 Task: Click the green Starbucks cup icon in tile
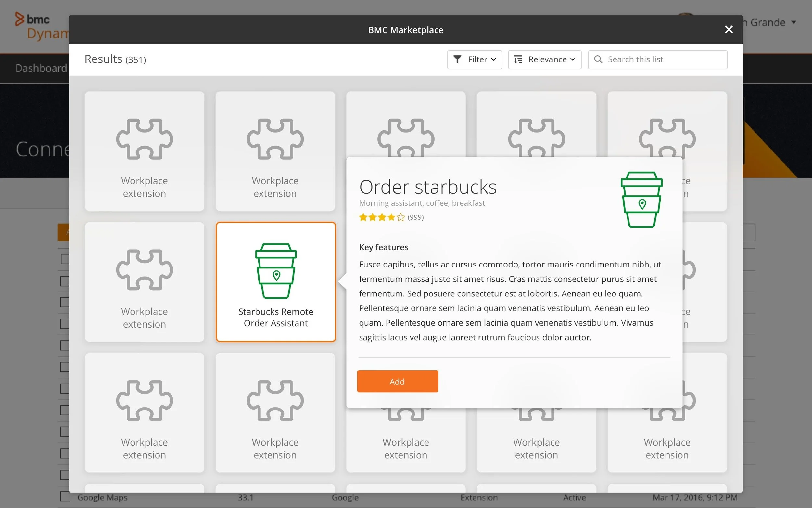tap(275, 271)
